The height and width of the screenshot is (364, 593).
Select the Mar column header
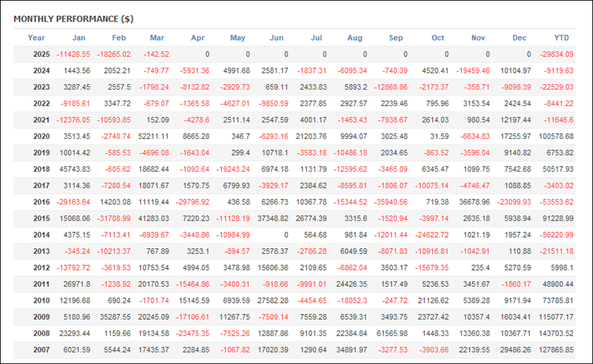157,38
